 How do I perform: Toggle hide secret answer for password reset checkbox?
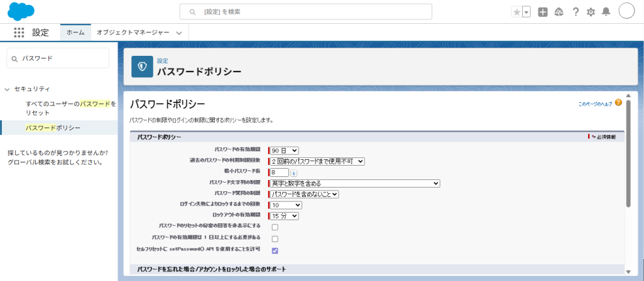coord(275,227)
